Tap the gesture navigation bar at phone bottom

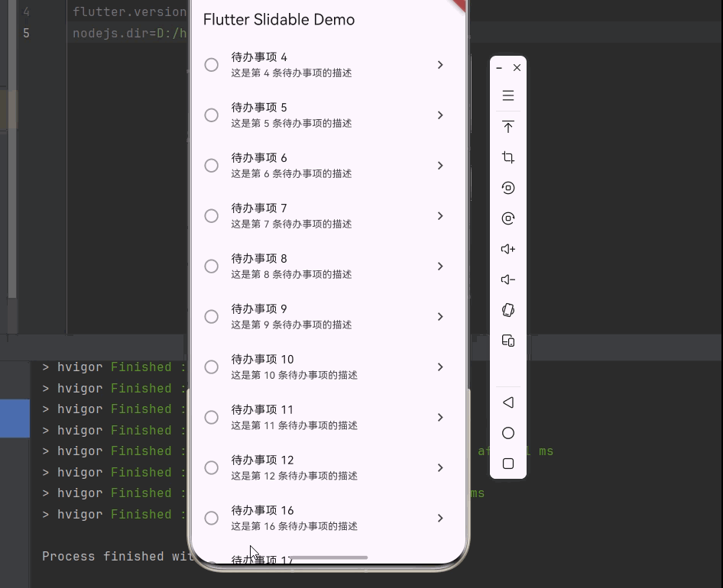pyautogui.click(x=329, y=557)
